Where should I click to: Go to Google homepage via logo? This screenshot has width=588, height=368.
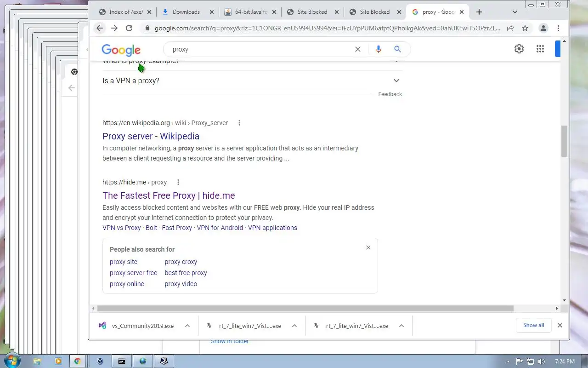[x=121, y=50]
